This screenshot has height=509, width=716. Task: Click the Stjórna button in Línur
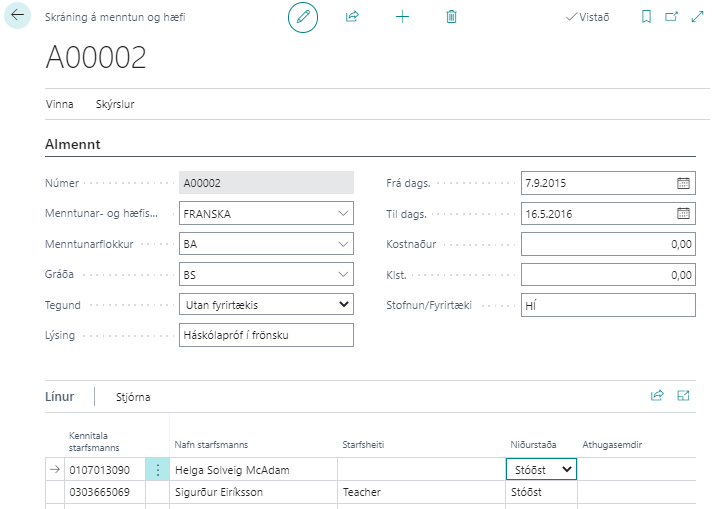click(133, 397)
